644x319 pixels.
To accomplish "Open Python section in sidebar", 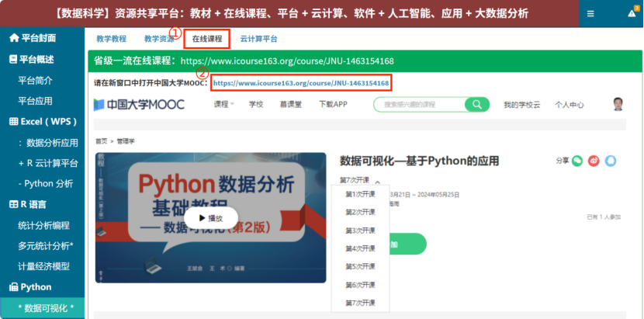I will (x=30, y=287).
